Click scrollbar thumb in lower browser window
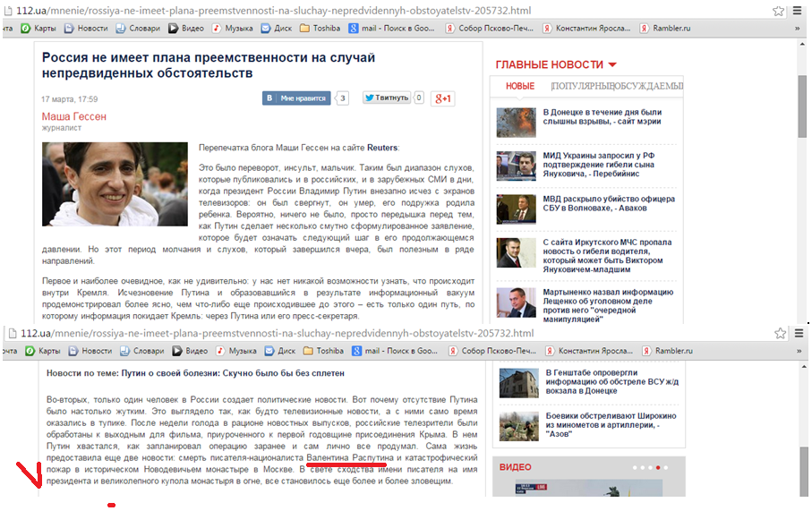Viewport: 812px width, 511px height. coord(804,471)
